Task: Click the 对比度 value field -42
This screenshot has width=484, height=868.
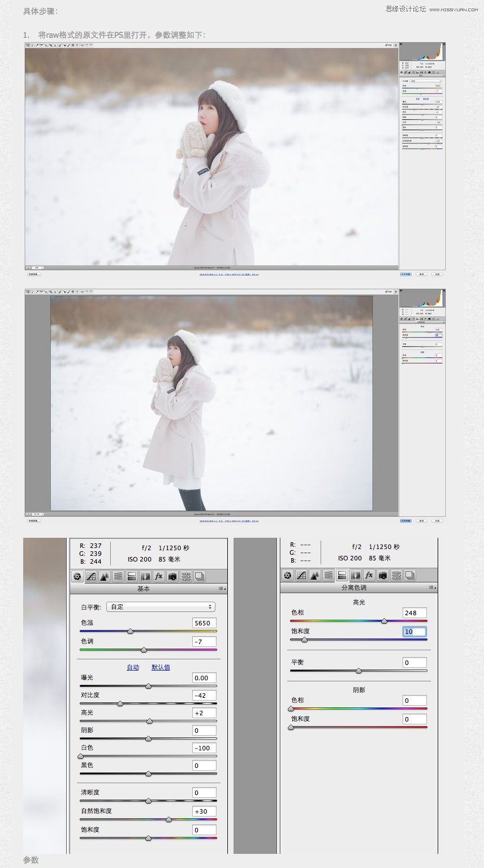Action: point(204,696)
